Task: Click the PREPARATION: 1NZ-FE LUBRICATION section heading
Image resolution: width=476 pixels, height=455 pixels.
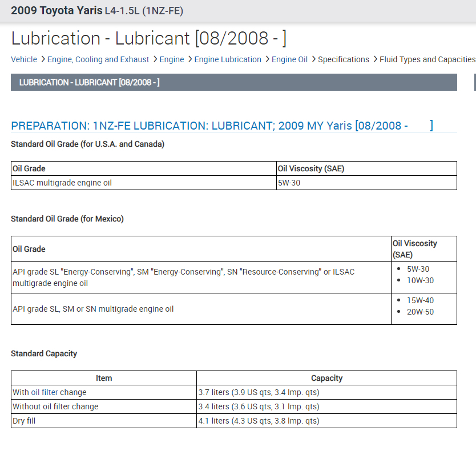Action: click(x=222, y=126)
